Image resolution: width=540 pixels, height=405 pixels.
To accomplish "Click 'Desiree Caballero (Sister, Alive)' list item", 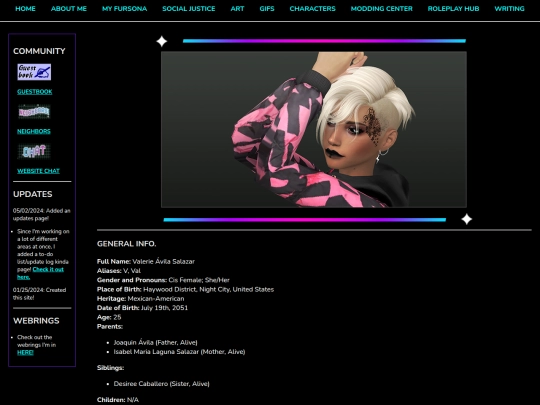I will coord(161,384).
